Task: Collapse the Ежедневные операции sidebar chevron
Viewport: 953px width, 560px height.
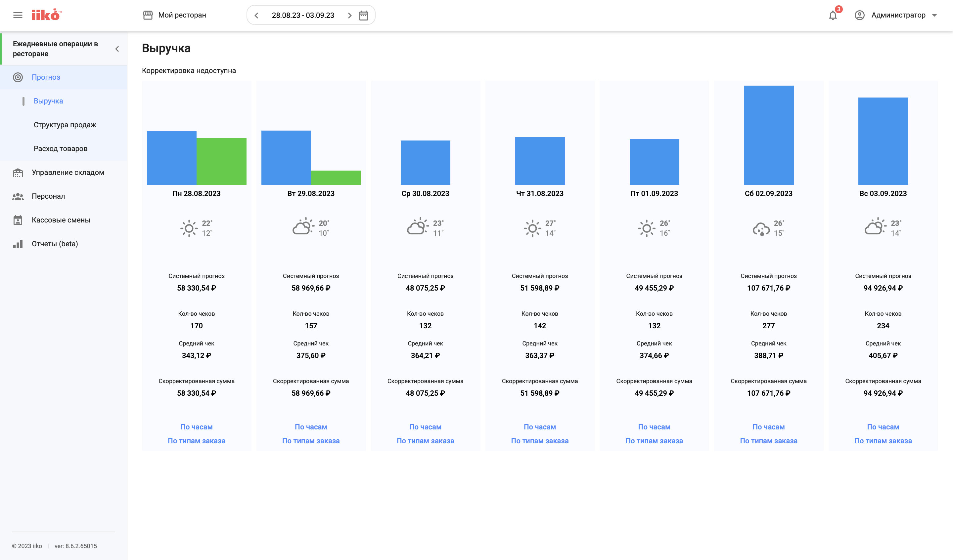Action: point(117,49)
